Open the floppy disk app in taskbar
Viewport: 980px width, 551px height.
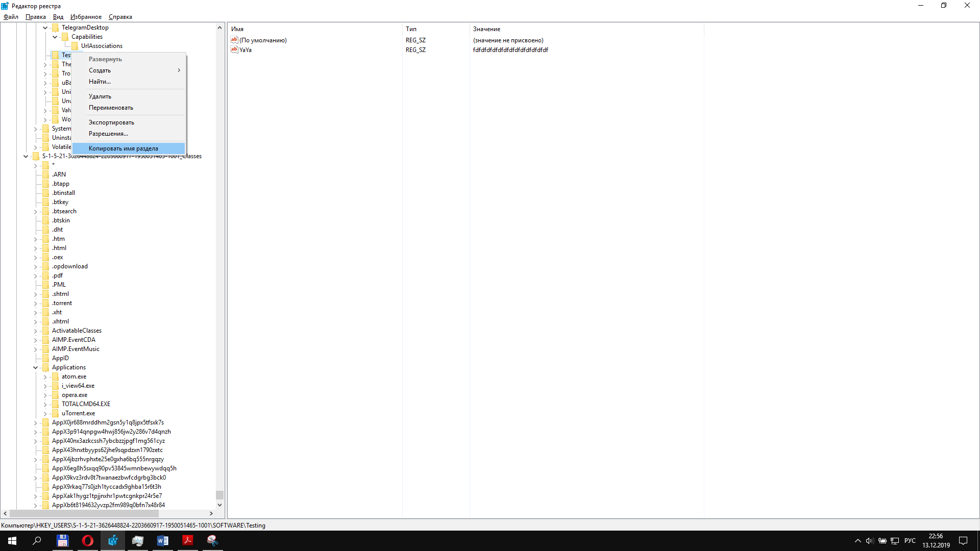click(x=62, y=541)
